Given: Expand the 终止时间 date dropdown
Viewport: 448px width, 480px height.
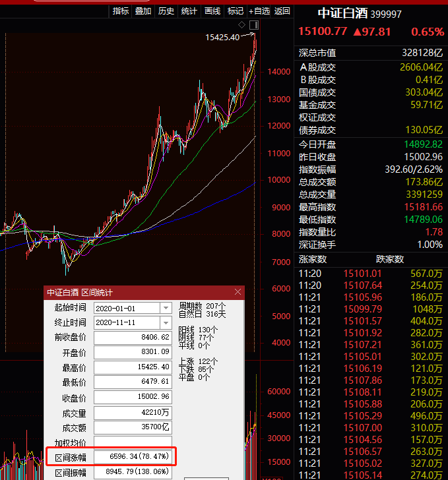Looking at the screenshot, I should 166,323.
